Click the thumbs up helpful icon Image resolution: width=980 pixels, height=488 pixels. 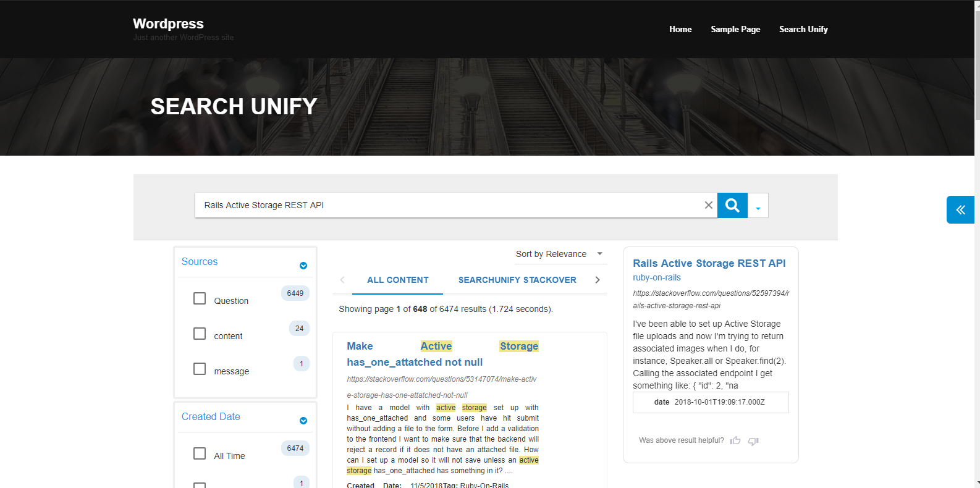click(x=735, y=440)
